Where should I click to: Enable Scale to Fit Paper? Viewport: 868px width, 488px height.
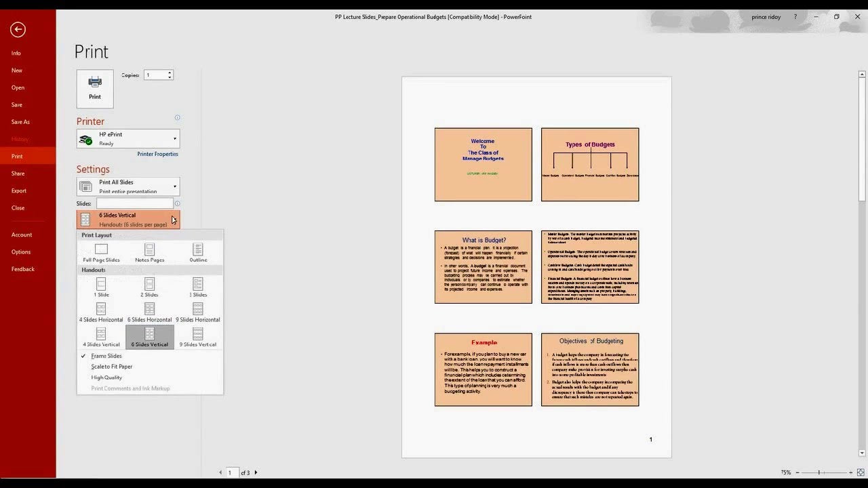(111, 367)
